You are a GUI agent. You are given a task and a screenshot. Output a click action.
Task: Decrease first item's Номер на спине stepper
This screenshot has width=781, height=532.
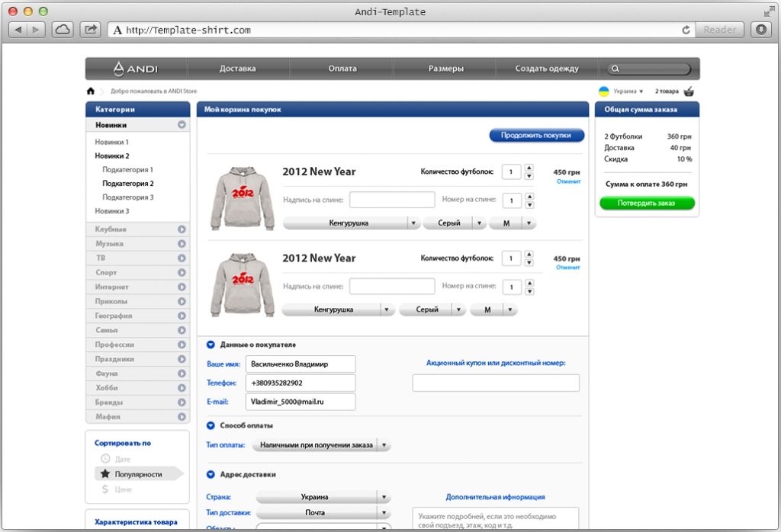[x=529, y=204]
